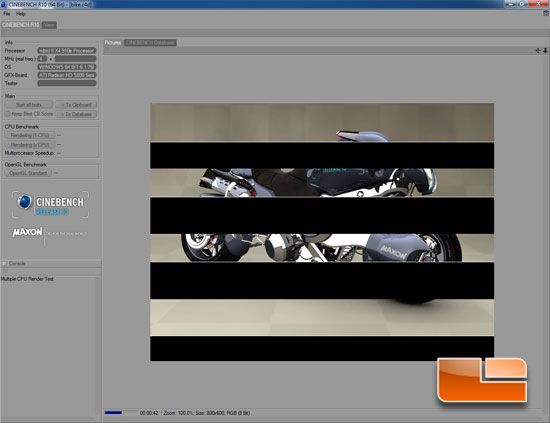The height and width of the screenshot is (423, 550).
Task: Click the layout grid icon at the menu bar's right end
Action: (x=546, y=13)
